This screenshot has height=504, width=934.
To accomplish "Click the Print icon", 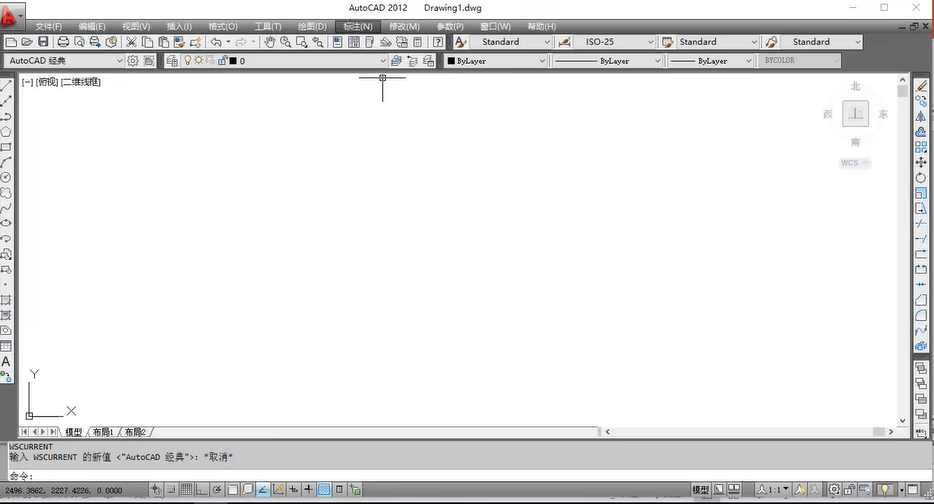I will click(x=63, y=42).
